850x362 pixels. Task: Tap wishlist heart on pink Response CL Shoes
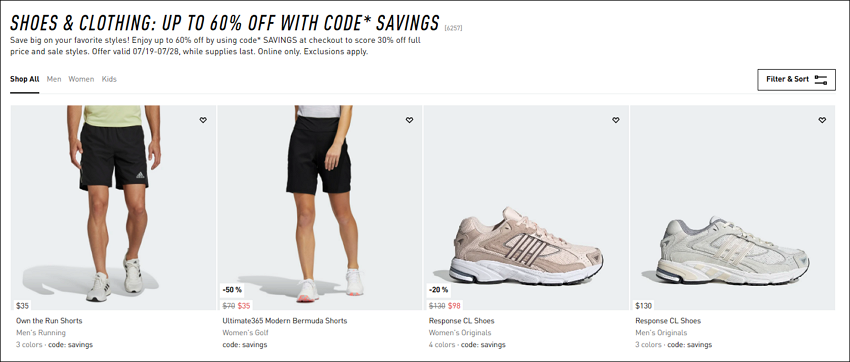(x=615, y=120)
